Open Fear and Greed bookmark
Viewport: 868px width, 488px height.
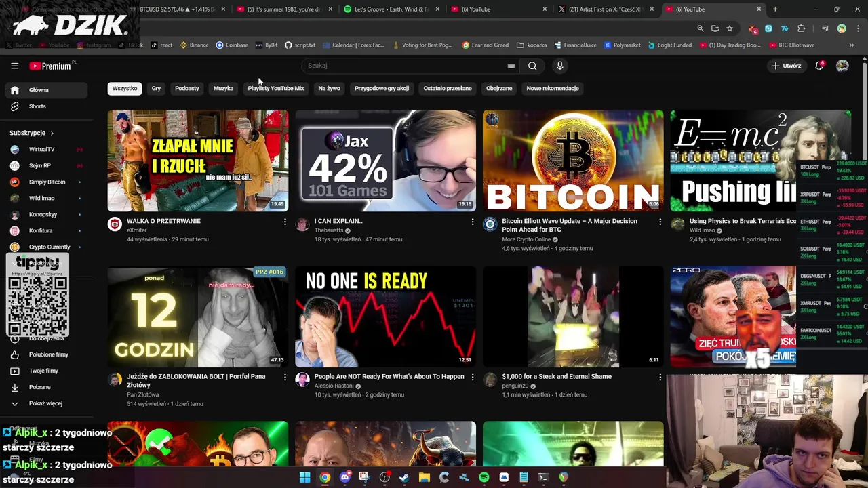tap(486, 45)
